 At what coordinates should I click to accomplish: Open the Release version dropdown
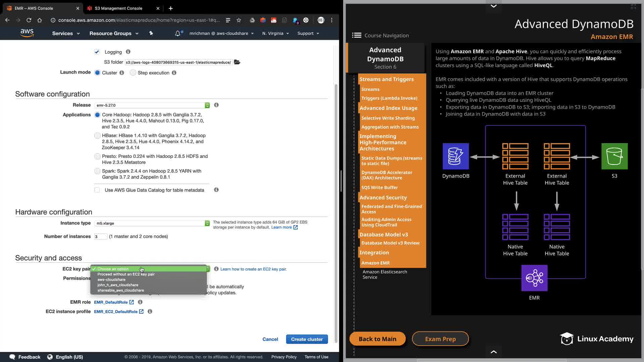(x=152, y=105)
